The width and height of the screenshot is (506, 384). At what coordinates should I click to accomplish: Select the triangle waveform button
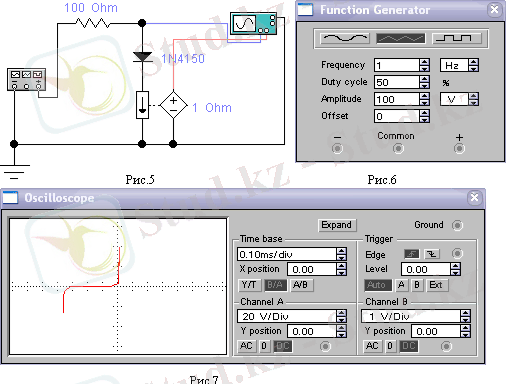click(x=401, y=39)
